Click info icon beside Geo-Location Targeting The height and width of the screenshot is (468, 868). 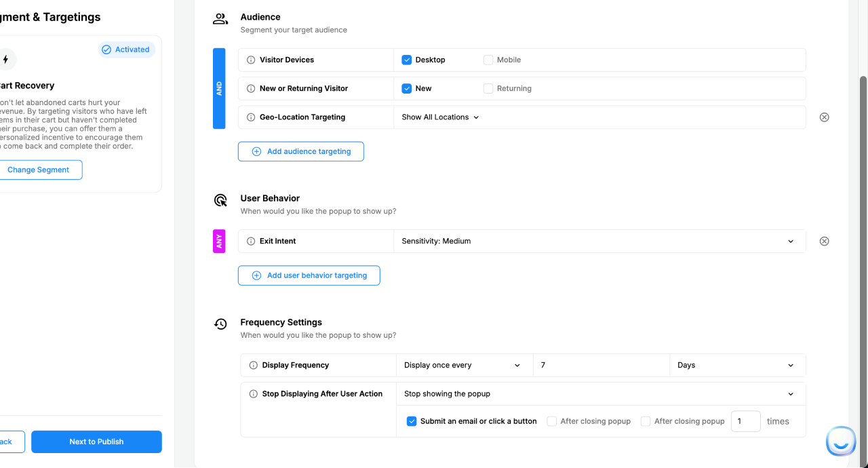(251, 117)
